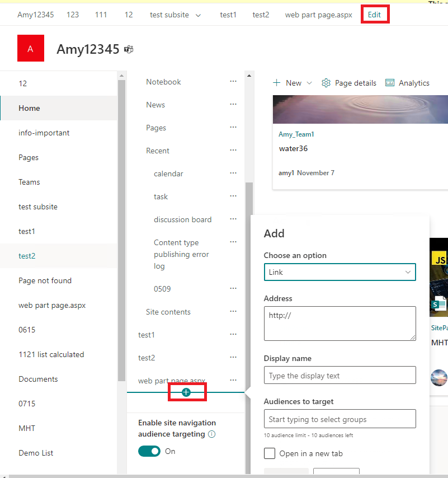Click the left navigation scrollbar up arrow
The height and width of the screenshot is (478, 448).
point(121,76)
